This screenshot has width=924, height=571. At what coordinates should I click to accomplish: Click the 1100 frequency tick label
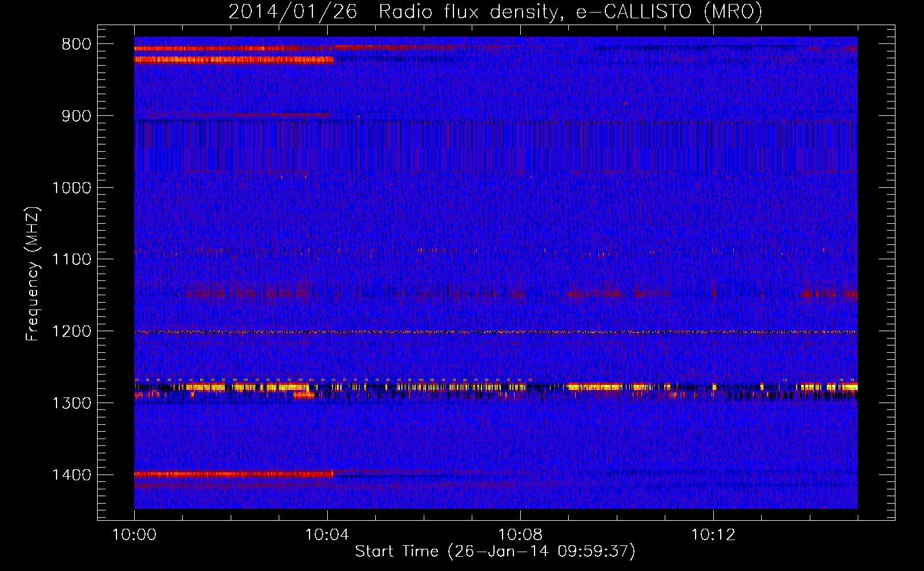click(72, 260)
